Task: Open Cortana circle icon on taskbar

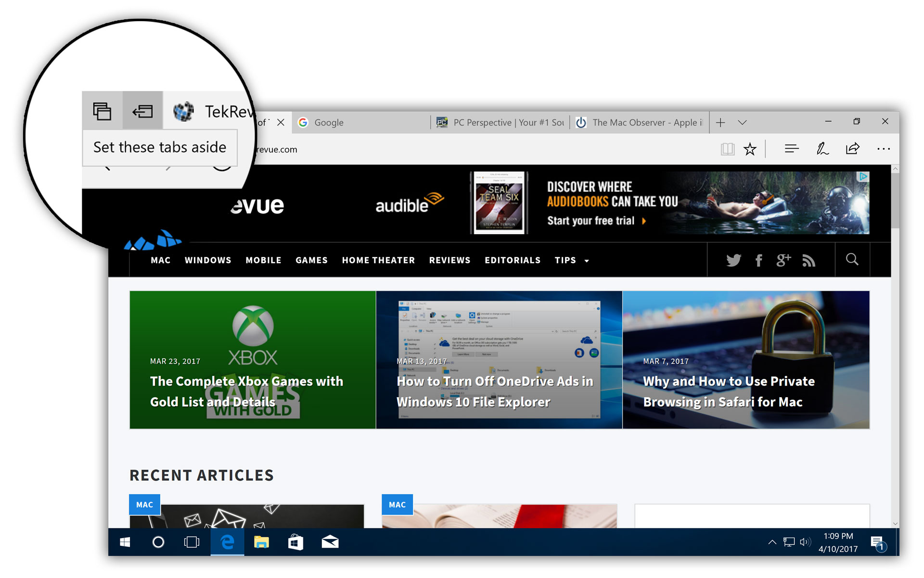Action: 158,542
